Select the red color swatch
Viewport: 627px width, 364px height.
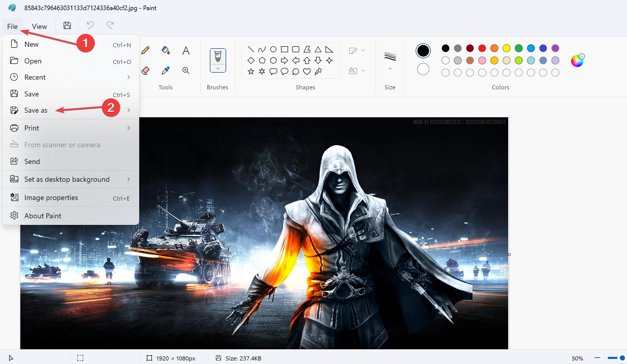click(482, 48)
